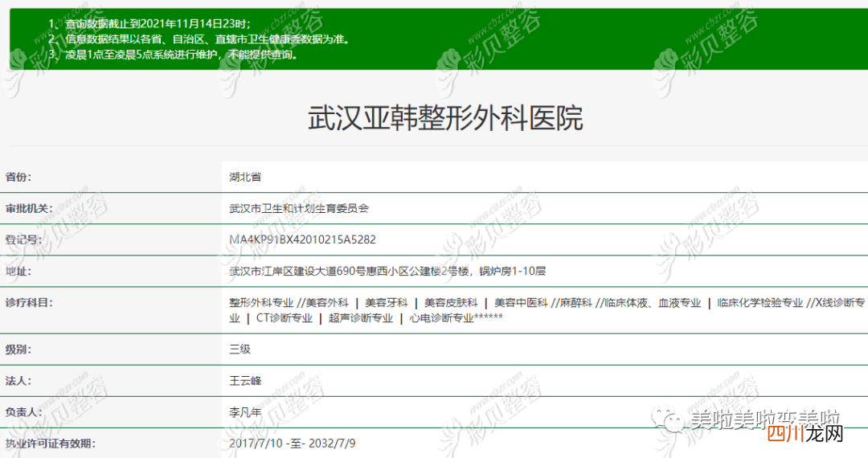Click the 心电诊断专业 entry

click(x=441, y=319)
